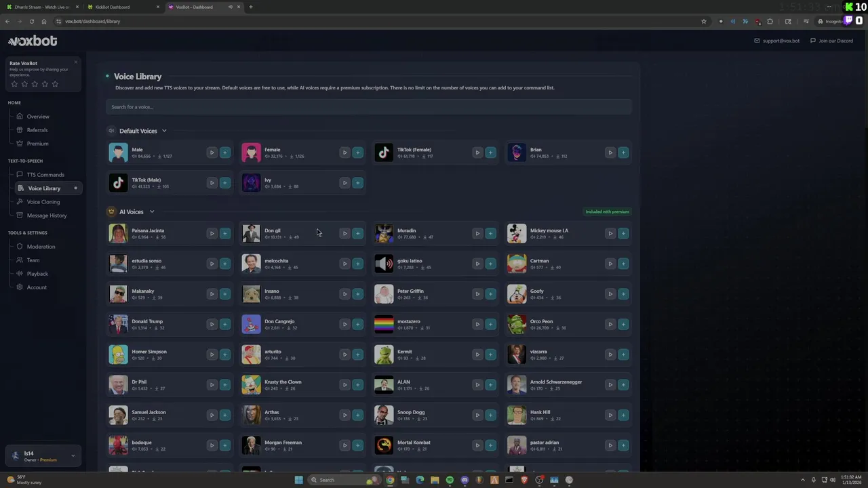868x488 pixels.
Task: Play preview of Mortal Kombat voice
Action: pos(477,445)
